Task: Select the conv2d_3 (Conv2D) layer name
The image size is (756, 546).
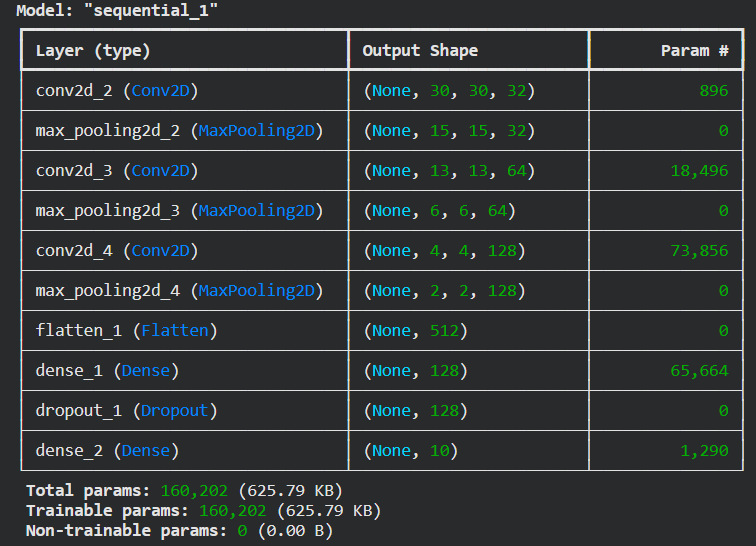Action: [x=117, y=171]
